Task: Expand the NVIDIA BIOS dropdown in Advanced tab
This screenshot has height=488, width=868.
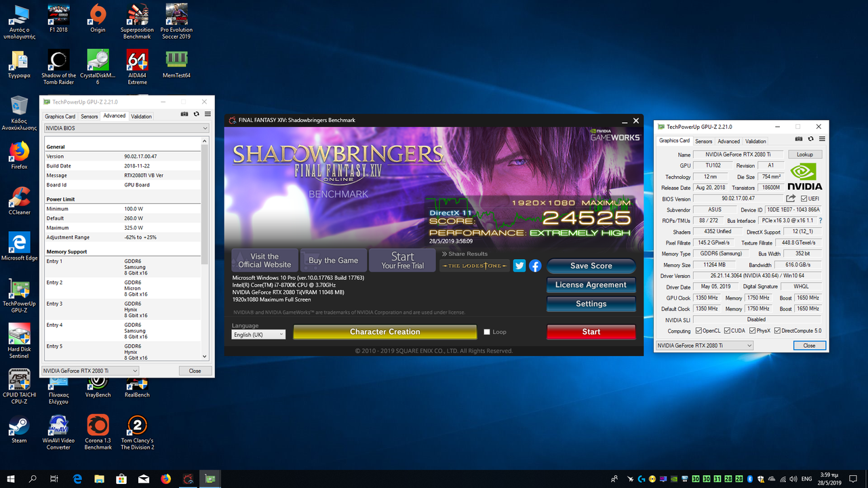Action: 126,127
